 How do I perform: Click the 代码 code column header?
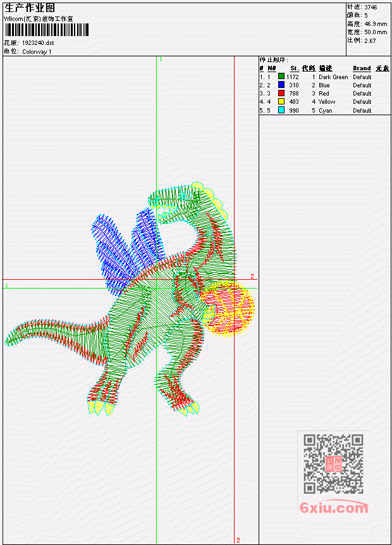pos(309,68)
